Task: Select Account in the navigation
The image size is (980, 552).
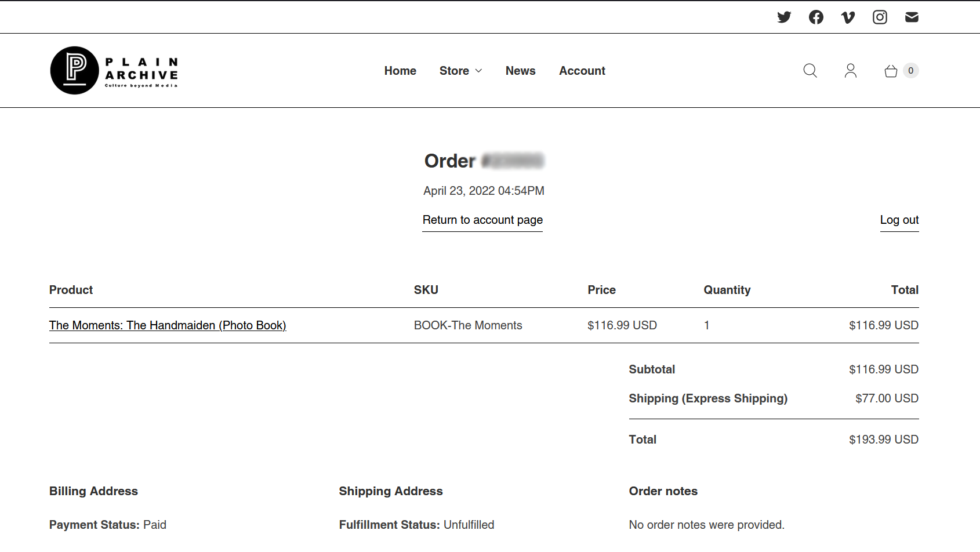Action: click(x=582, y=71)
